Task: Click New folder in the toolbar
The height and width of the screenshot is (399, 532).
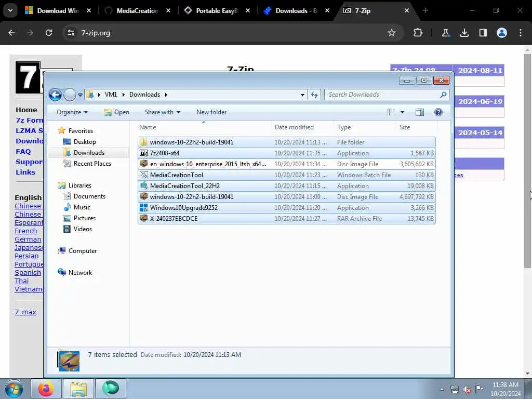Action: click(211, 112)
